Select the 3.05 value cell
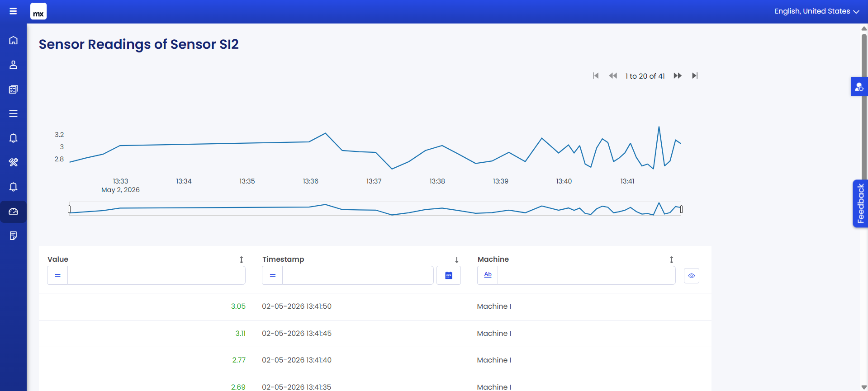The height and width of the screenshot is (391, 868). tap(238, 306)
